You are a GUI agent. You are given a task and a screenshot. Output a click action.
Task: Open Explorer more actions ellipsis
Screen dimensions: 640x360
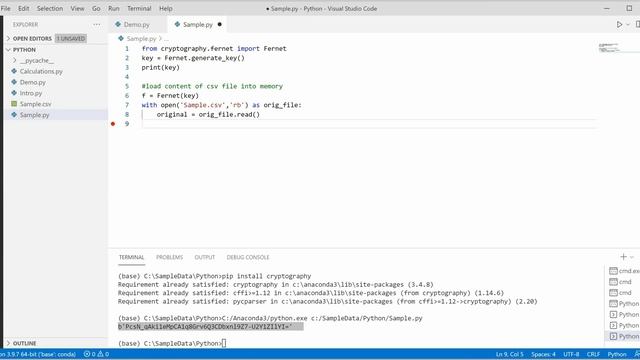(x=97, y=24)
